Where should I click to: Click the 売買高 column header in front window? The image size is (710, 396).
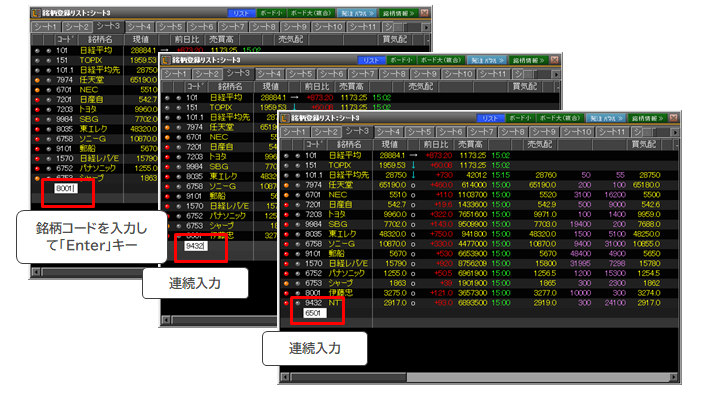pos(470,144)
